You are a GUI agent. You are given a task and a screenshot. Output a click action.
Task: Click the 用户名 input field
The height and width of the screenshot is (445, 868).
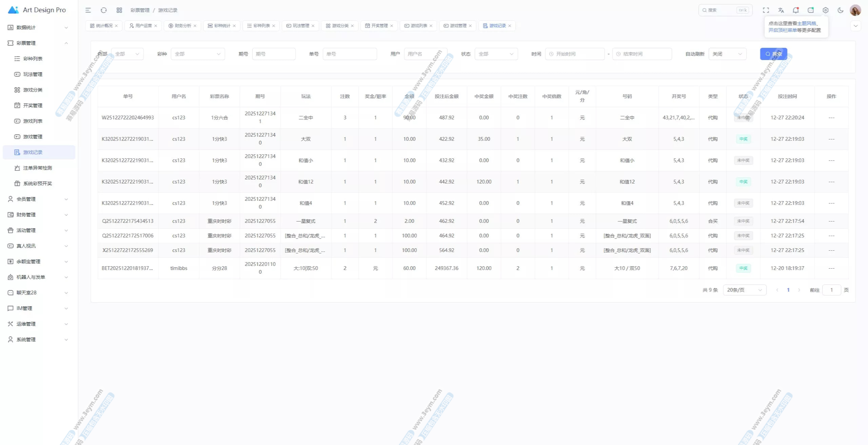point(425,54)
